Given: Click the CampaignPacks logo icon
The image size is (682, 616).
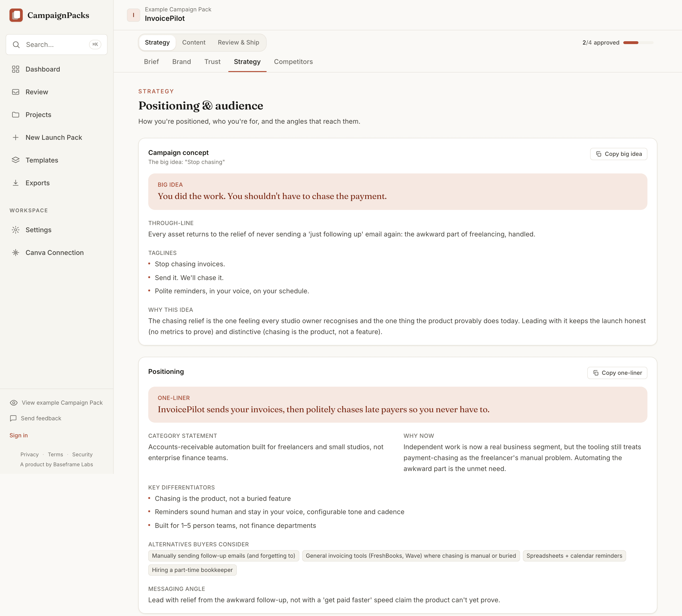Looking at the screenshot, I should point(16,15).
